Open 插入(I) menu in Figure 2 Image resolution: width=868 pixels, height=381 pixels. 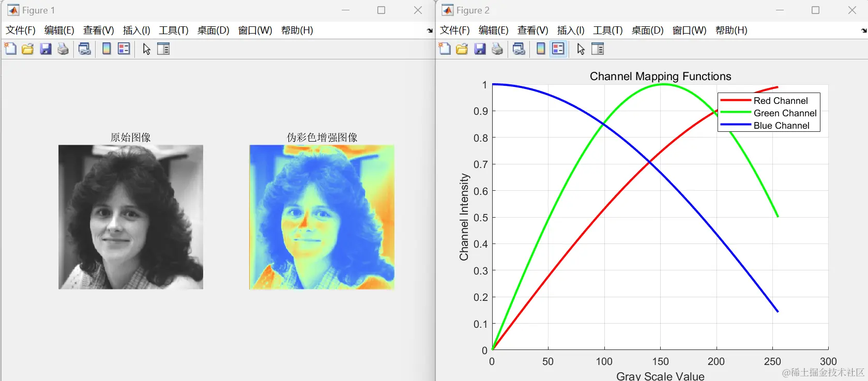click(x=571, y=31)
